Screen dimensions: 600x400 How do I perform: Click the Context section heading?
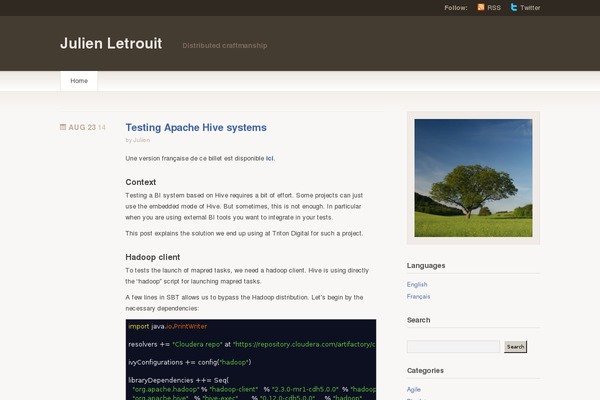point(140,182)
